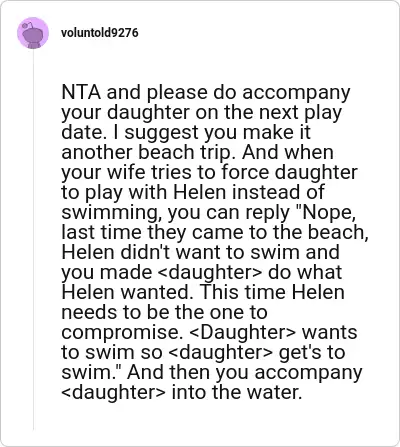Screen dimensions: 400x447
Task: Open the voluntold9276 user profile link
Action: [100, 33]
